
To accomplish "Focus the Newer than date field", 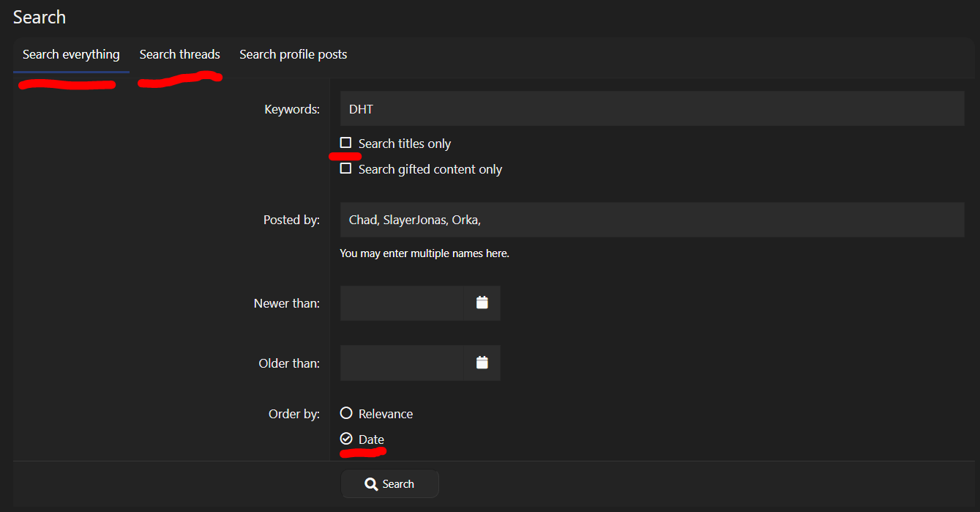I will point(402,303).
